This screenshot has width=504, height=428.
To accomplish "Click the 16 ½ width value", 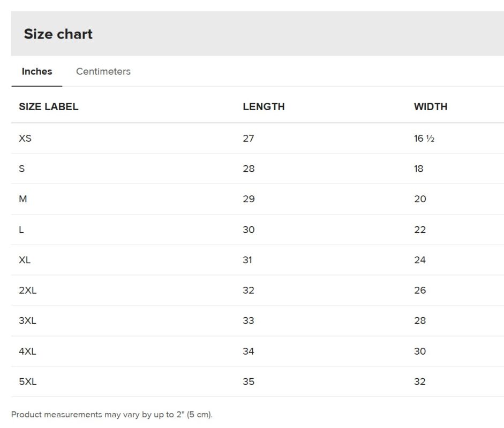I will (424, 139).
